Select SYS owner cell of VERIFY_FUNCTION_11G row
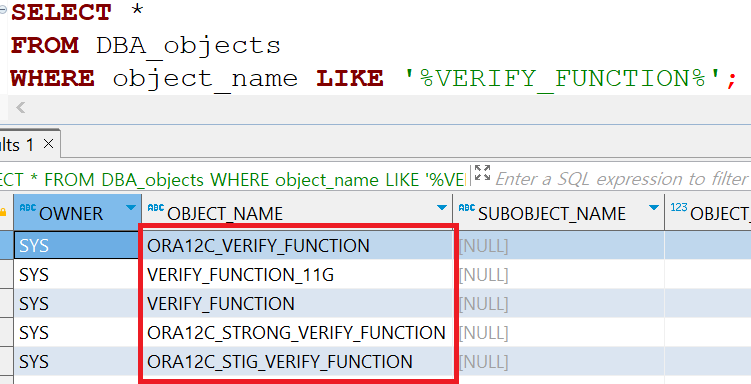751x384 pixels. click(x=78, y=274)
